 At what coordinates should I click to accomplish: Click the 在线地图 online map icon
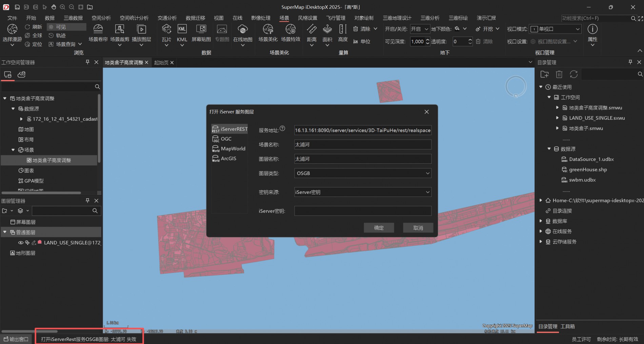[x=243, y=29]
